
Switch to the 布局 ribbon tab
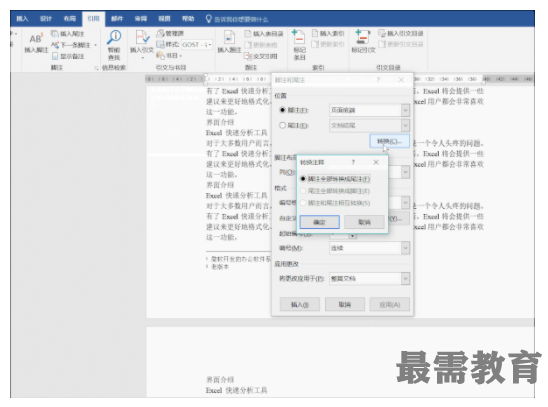pyautogui.click(x=70, y=19)
